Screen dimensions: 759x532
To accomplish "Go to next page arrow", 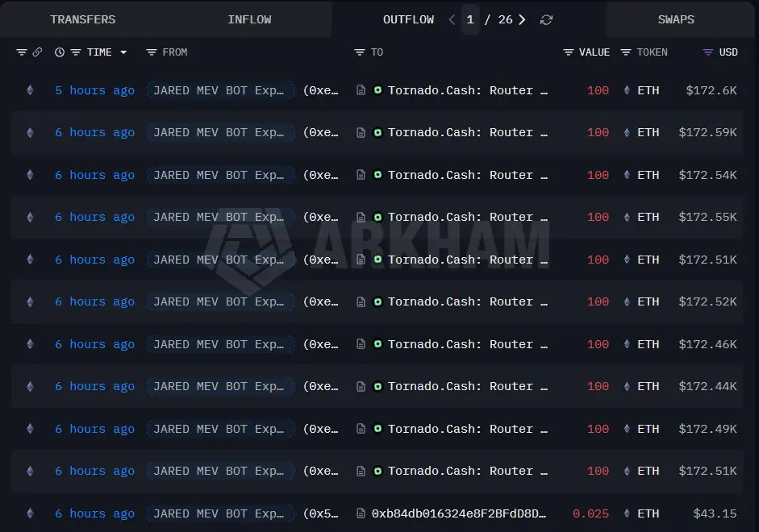I will point(522,19).
